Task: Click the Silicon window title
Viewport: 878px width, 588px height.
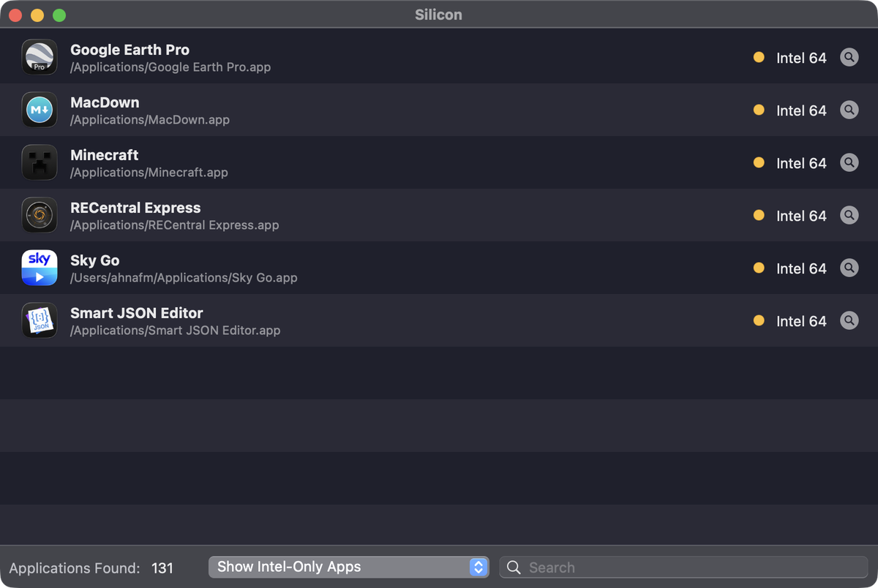Action: click(x=439, y=15)
